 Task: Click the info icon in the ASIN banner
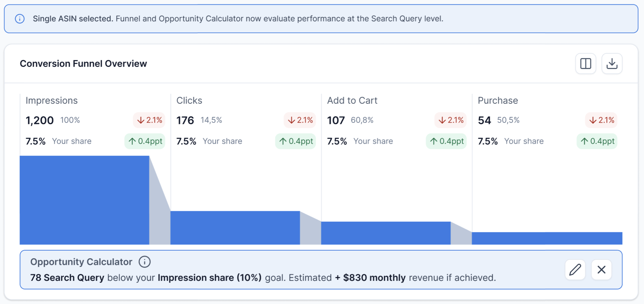coord(20,19)
